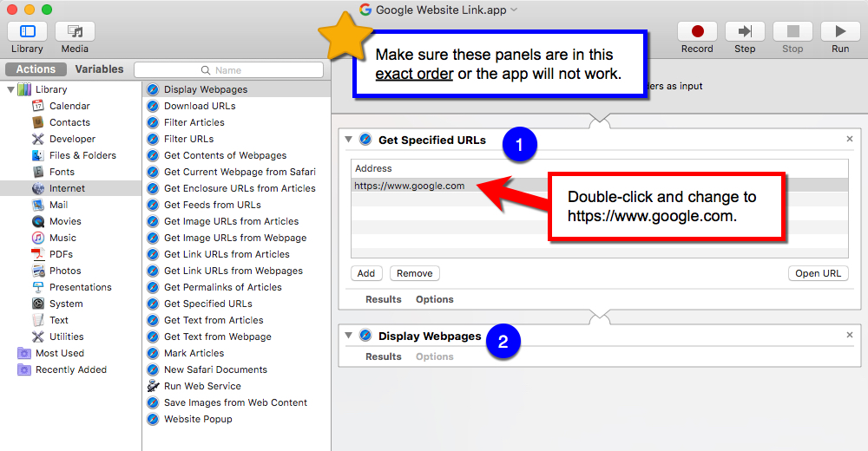
Task: Switch to the Actions tab
Action: pyautogui.click(x=36, y=69)
